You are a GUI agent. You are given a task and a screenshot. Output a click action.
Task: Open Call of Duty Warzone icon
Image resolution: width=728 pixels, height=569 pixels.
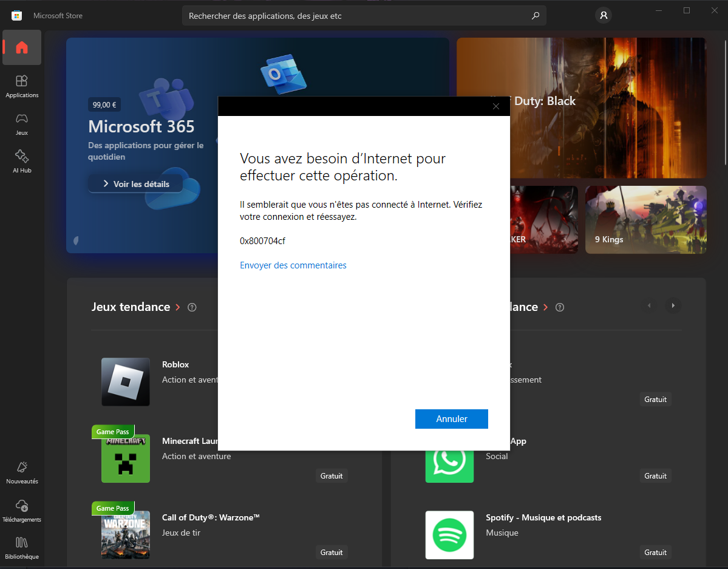[125, 534]
